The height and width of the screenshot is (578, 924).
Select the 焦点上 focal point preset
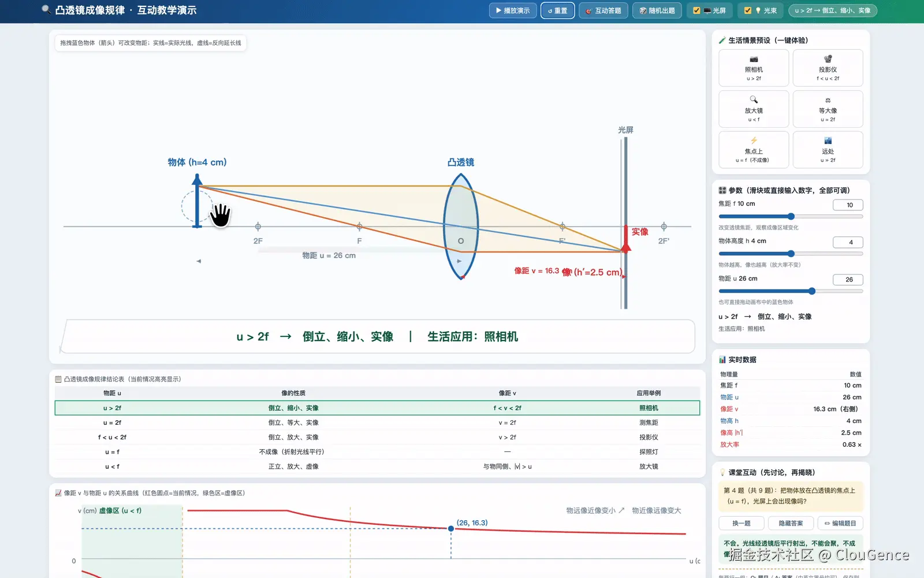[x=754, y=150]
